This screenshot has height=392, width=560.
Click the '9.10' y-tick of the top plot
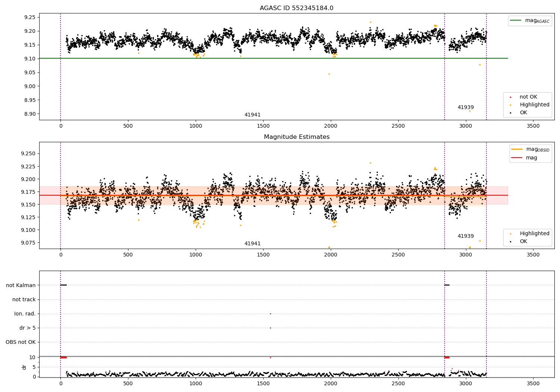(29, 59)
